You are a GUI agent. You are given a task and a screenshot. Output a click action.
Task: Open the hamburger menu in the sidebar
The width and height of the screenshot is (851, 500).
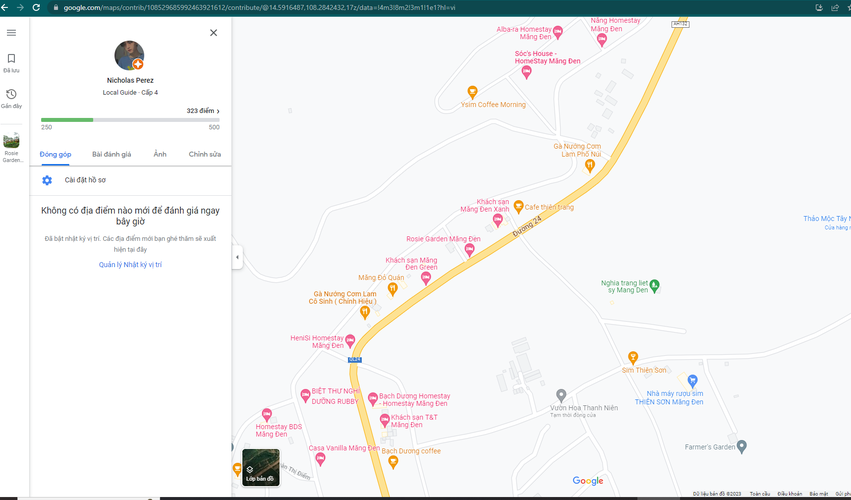point(11,33)
